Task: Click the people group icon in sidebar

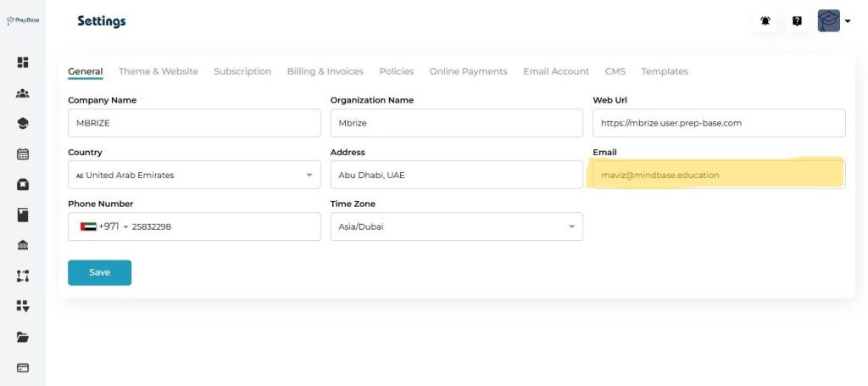Action: (x=23, y=93)
